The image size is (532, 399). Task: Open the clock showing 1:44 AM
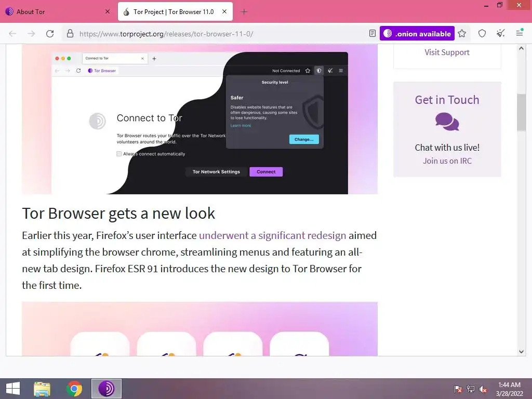pos(509,389)
